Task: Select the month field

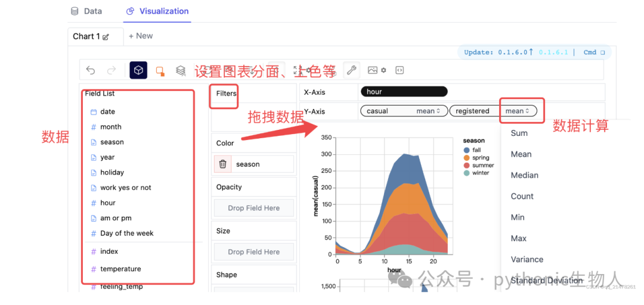Action: [x=111, y=127]
